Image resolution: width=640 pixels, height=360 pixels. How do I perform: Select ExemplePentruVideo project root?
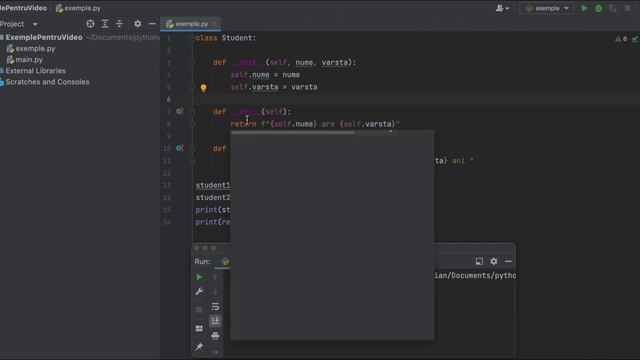click(44, 37)
